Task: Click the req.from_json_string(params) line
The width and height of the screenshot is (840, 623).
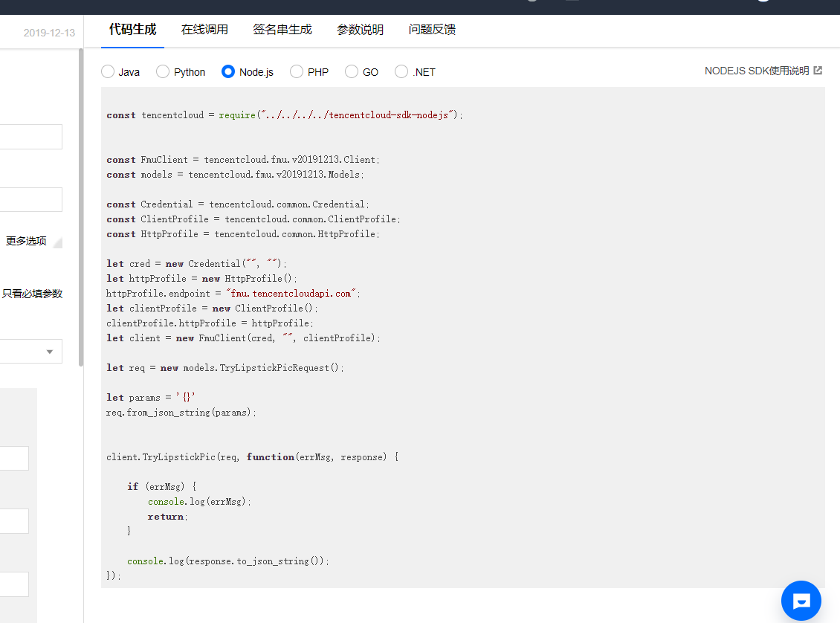Action: pos(181,413)
